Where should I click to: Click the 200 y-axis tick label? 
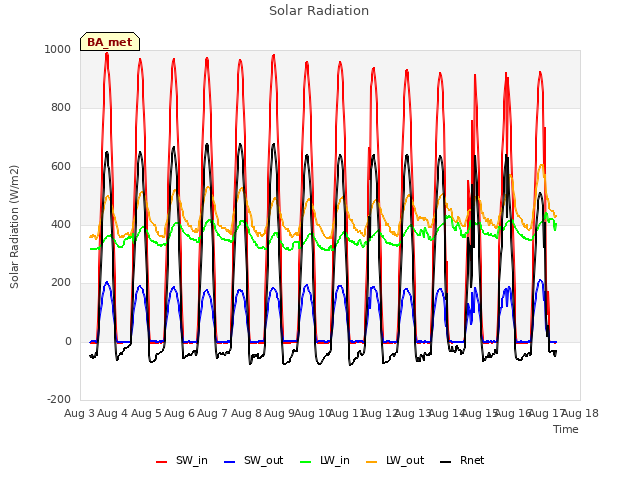tap(61, 282)
